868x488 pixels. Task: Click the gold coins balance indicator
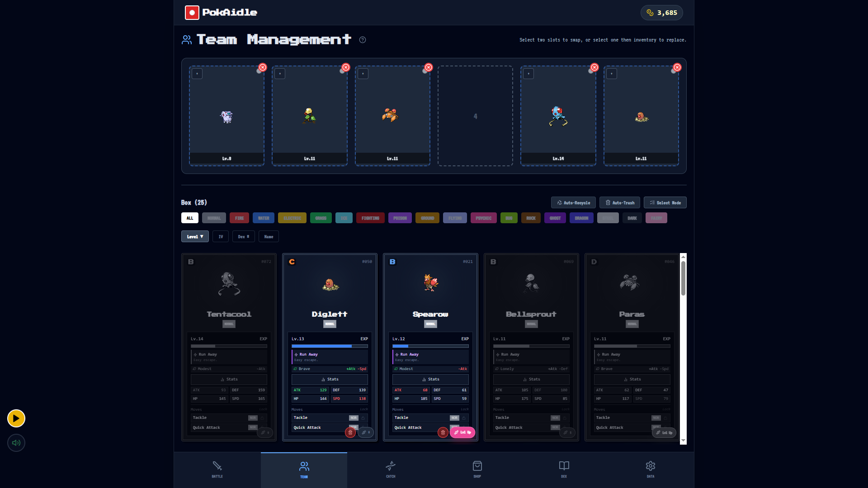661,13
